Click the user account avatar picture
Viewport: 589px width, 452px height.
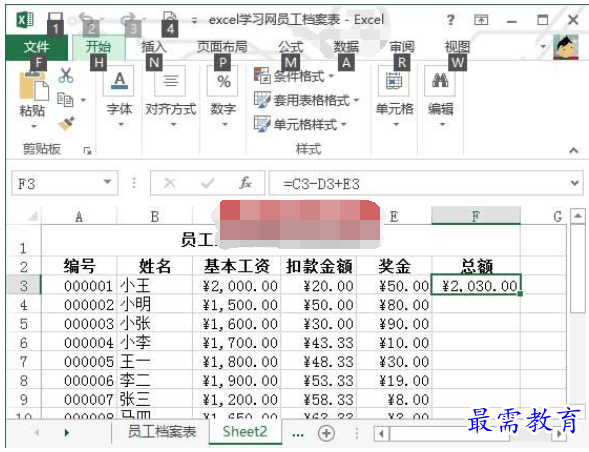click(565, 47)
